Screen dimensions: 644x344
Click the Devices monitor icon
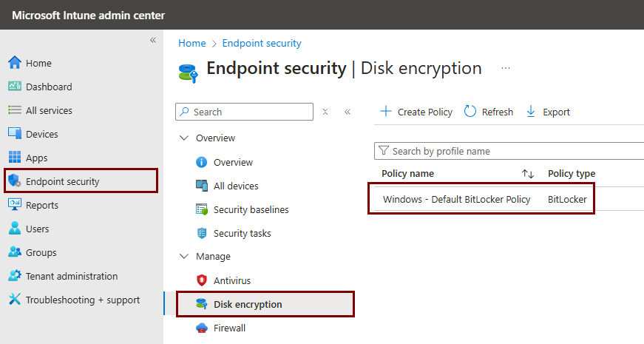click(15, 134)
